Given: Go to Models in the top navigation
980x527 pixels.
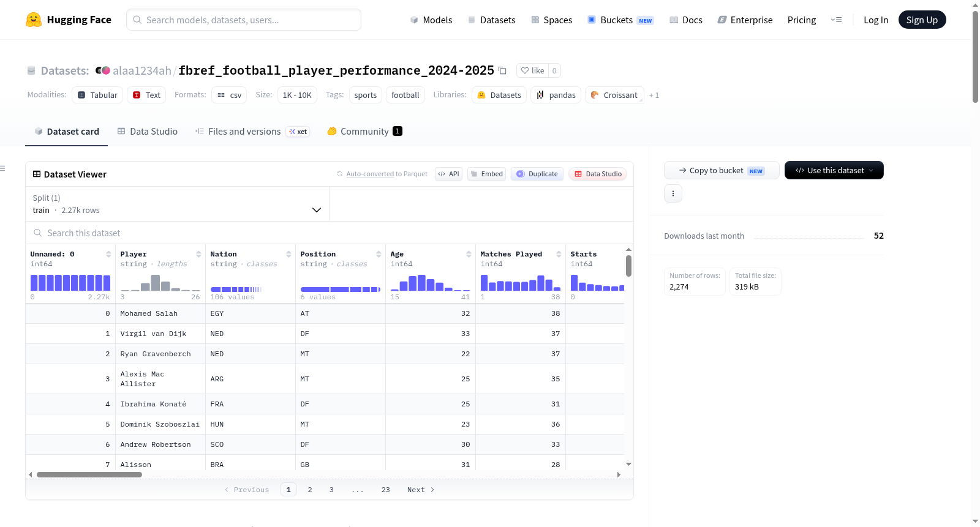Looking at the screenshot, I should [431, 20].
